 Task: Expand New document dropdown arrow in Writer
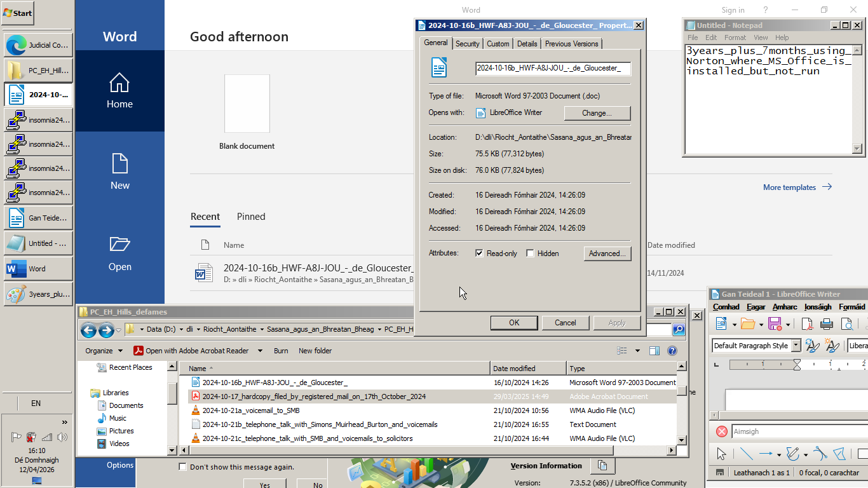coord(734,325)
